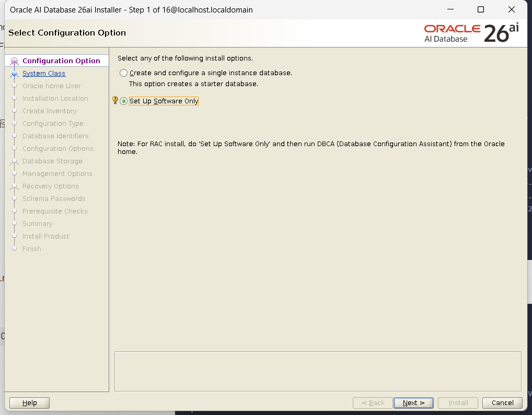Screen dimensions: 532x415
Task: Click 'Select any of the following install options.' text
Action: [x=185, y=58]
